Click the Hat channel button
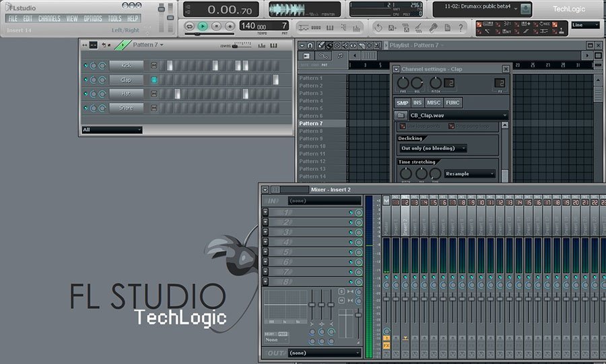The height and width of the screenshot is (364, 606). coord(126,94)
